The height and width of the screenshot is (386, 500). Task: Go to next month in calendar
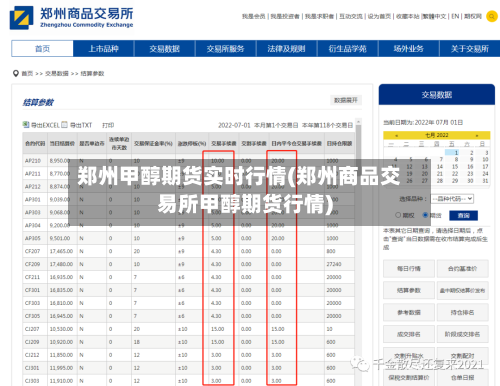tap(477, 135)
